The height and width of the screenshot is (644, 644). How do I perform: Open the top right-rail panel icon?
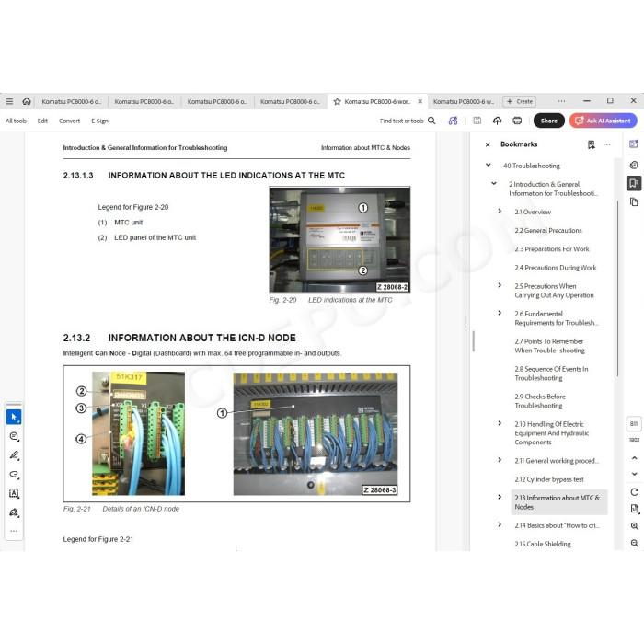(x=634, y=144)
